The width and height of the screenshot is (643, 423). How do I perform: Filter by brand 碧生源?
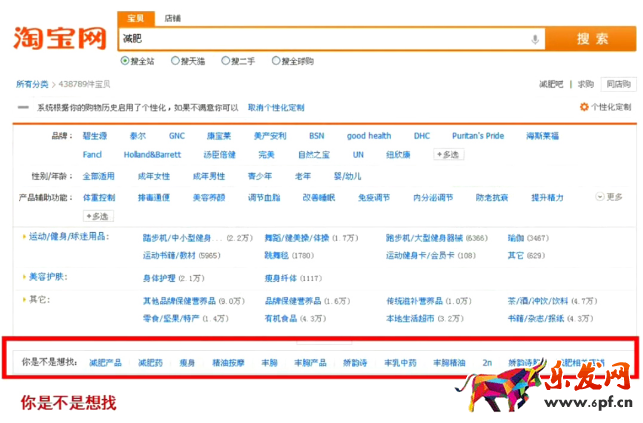95,136
